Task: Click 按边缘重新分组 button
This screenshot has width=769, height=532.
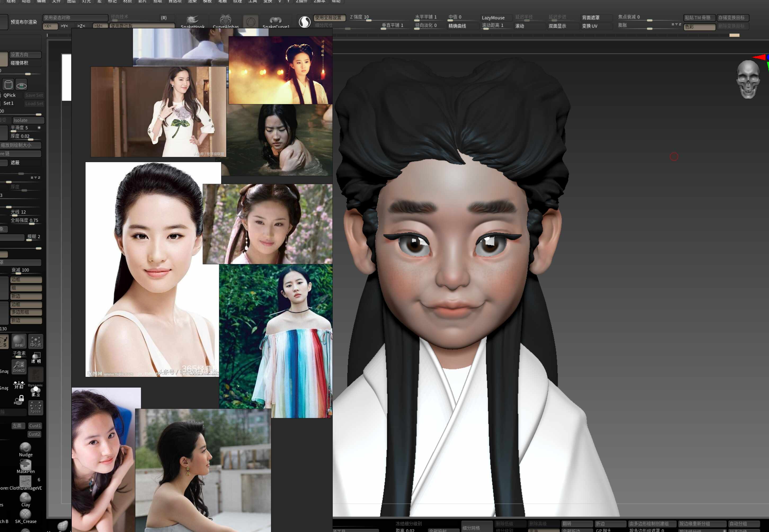Action: point(702,524)
